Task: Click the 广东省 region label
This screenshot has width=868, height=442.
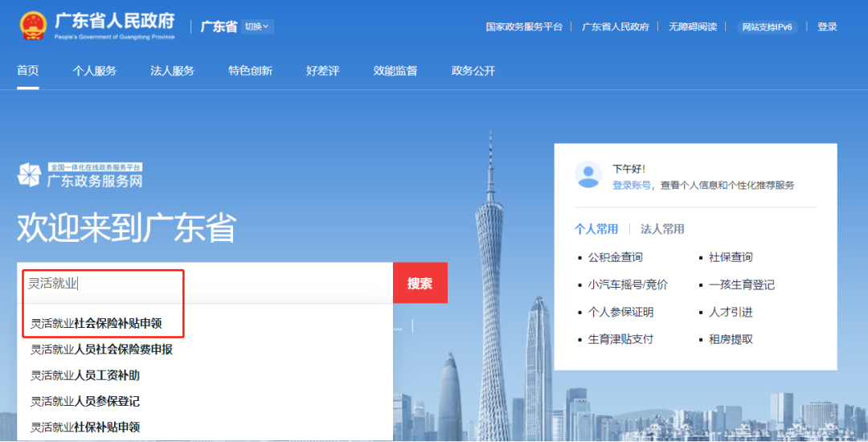Action: [219, 27]
